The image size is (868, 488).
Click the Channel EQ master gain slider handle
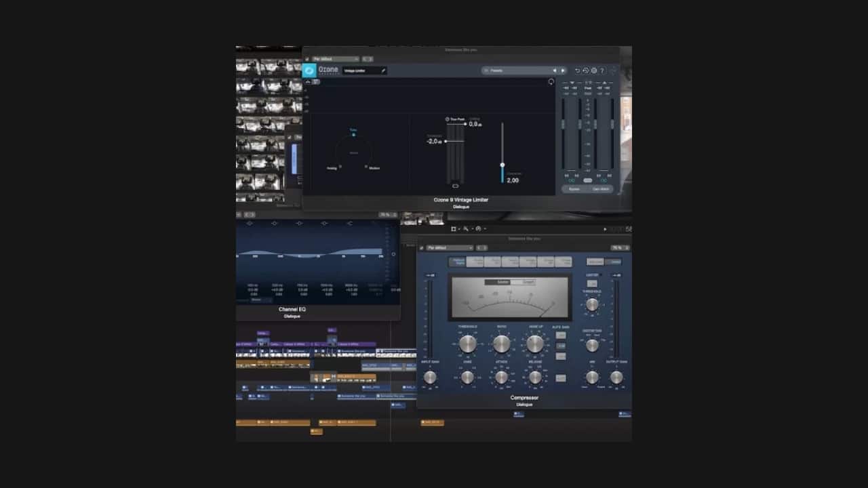pos(393,254)
